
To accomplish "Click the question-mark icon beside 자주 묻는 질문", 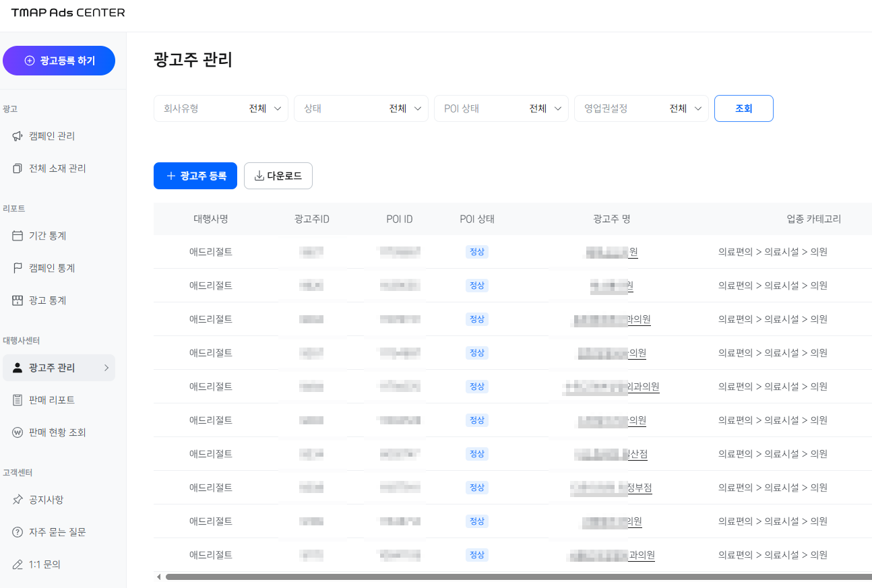I will [18, 532].
